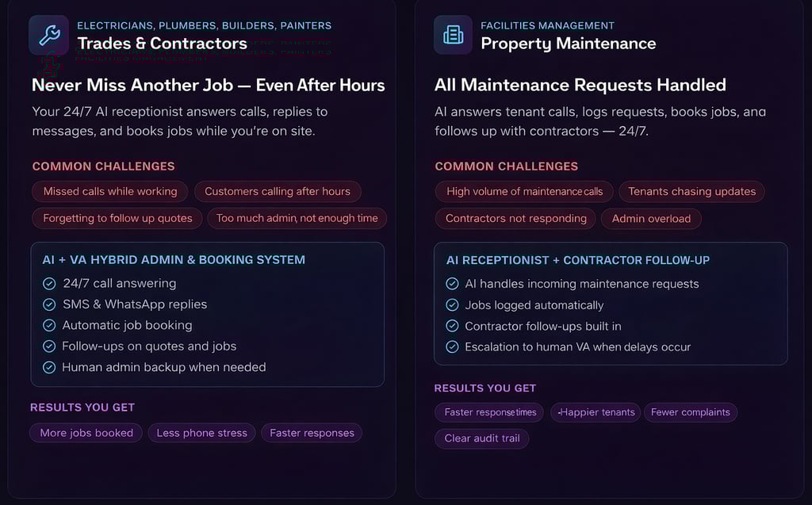This screenshot has width=812, height=505.
Task: Click the Too much admin, not enough time pill
Action: click(297, 219)
